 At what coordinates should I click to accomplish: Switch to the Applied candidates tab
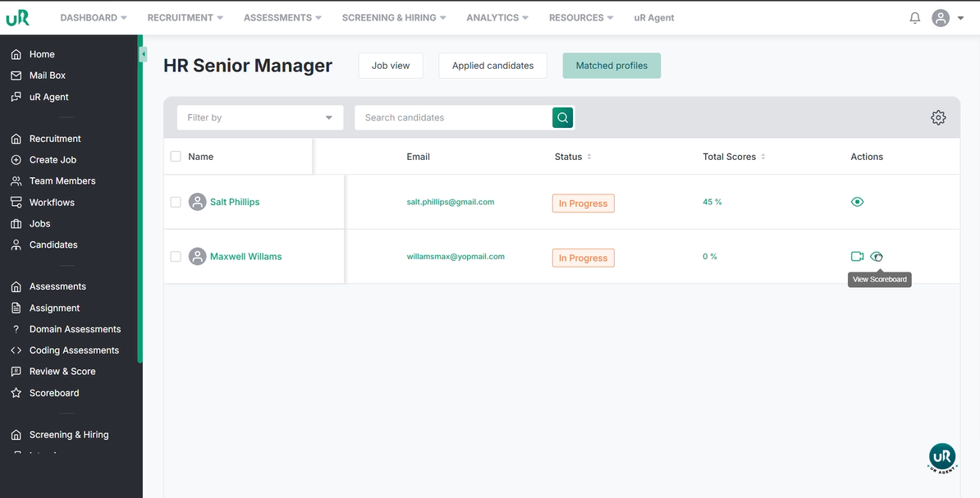tap(492, 66)
